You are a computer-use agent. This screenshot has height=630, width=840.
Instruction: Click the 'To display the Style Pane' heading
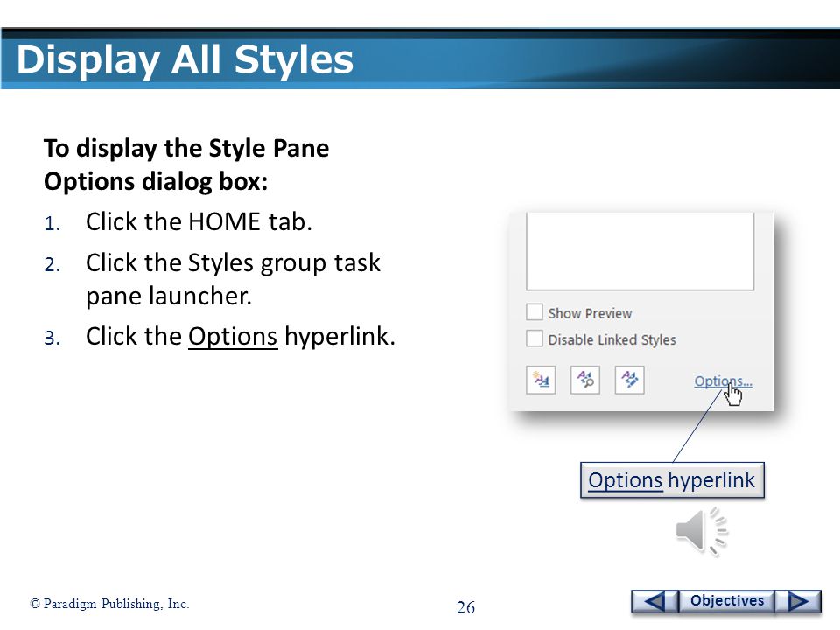tap(185, 149)
